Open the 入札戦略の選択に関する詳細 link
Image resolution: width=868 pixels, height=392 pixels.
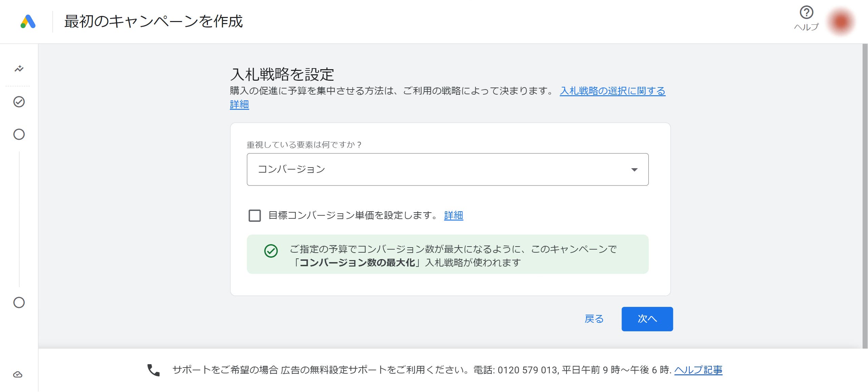click(612, 91)
